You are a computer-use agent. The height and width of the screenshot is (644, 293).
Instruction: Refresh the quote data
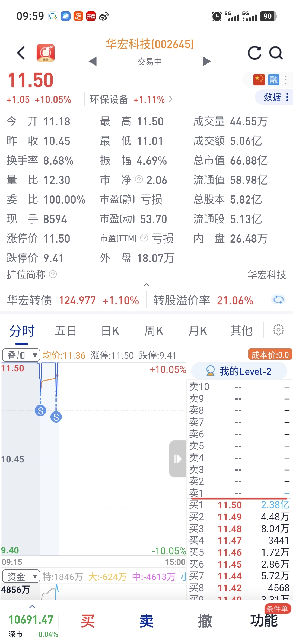(x=254, y=53)
